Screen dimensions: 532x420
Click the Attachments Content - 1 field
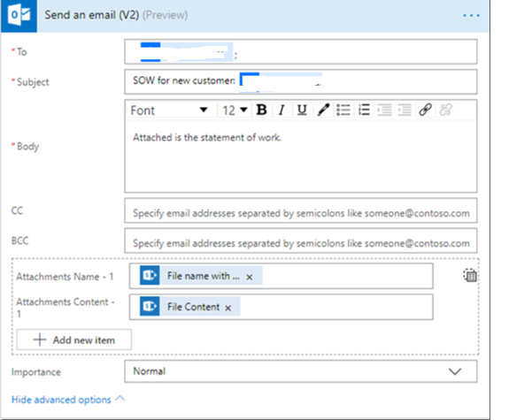281,307
